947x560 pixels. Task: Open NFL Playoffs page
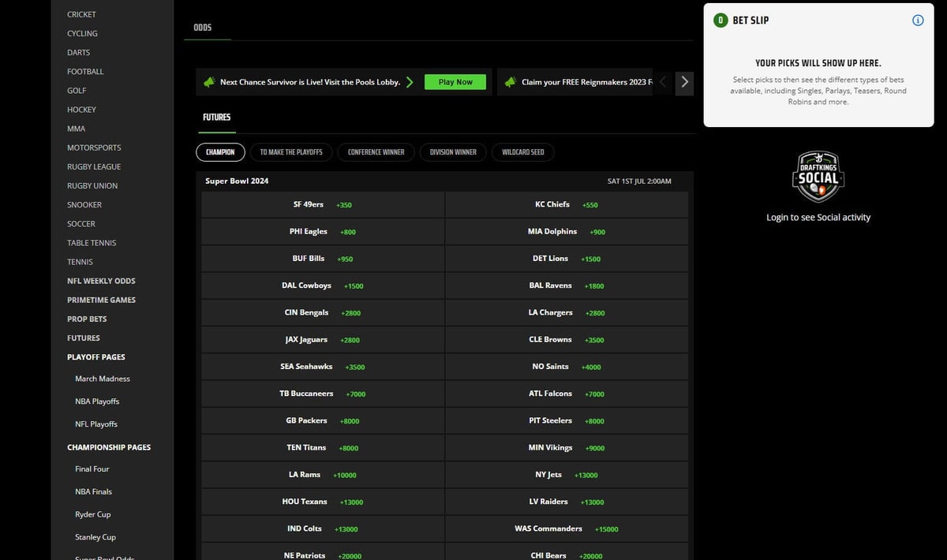click(96, 424)
